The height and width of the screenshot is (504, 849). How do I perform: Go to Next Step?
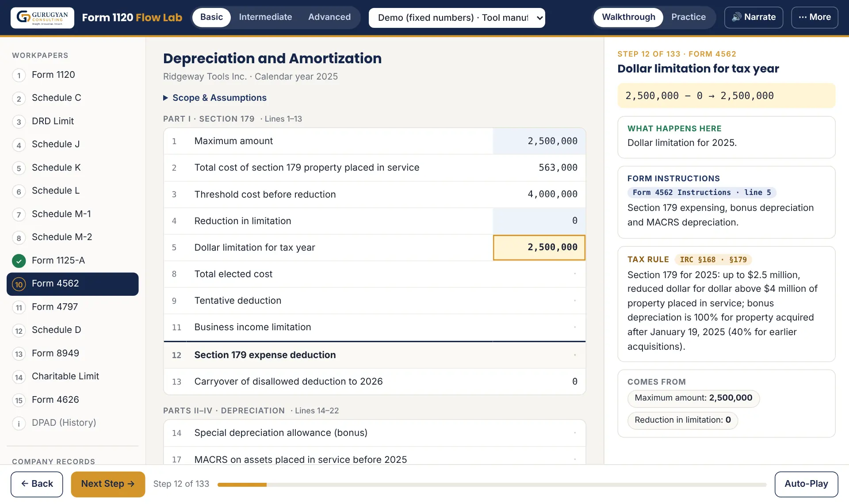(108, 484)
